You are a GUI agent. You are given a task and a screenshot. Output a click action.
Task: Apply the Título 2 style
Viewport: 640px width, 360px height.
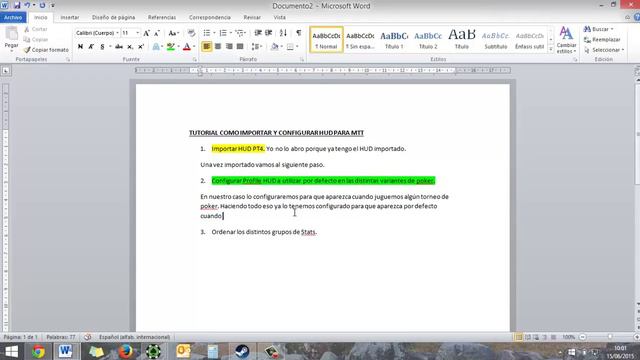pyautogui.click(x=428, y=40)
